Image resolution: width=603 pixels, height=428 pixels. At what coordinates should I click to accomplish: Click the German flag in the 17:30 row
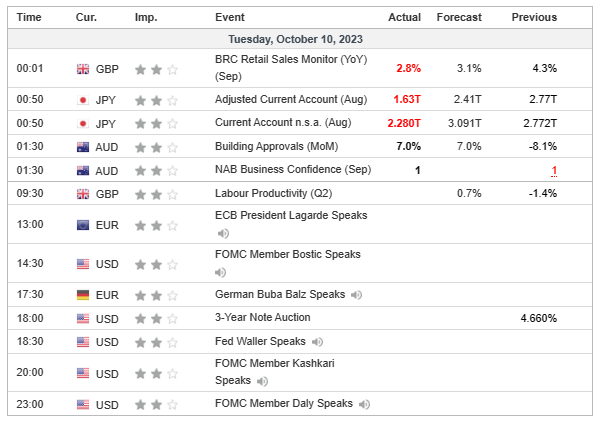(x=83, y=295)
